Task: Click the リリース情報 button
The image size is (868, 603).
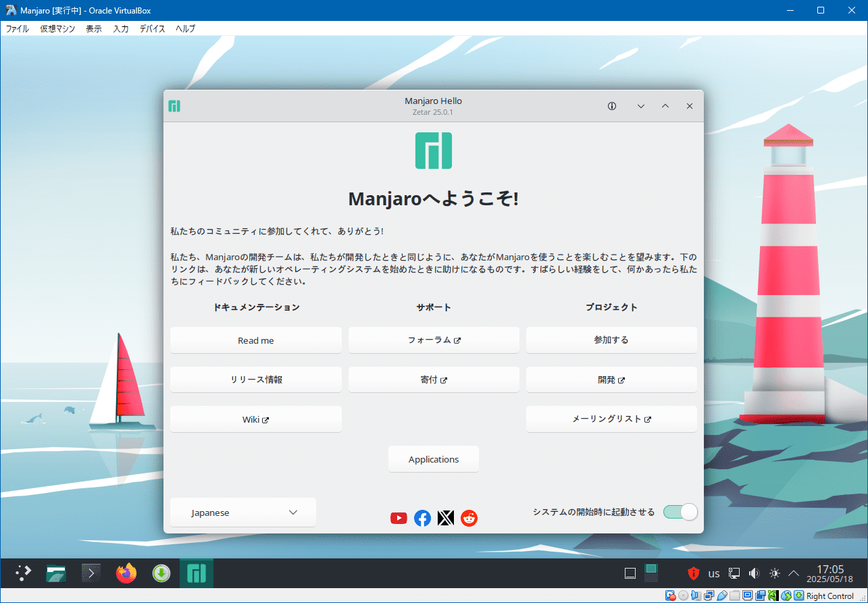Action: tap(256, 379)
